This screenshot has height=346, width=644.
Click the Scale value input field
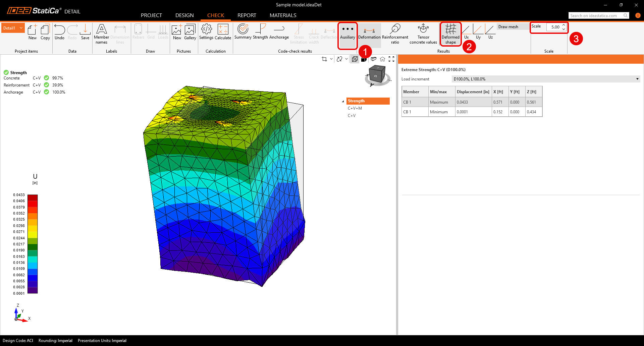pyautogui.click(x=554, y=27)
